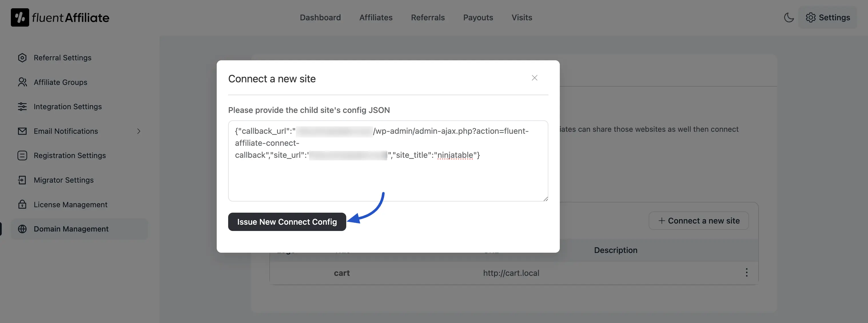Go to the Payouts section
868x323 pixels.
click(x=478, y=17)
